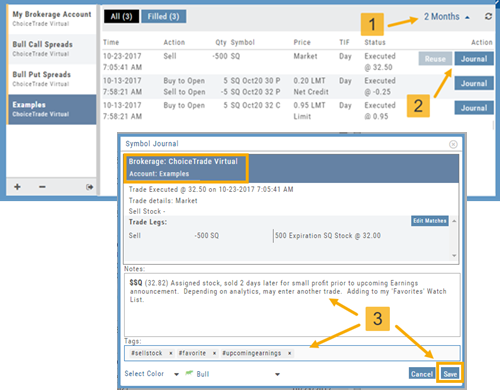Open the Select Color dropdown
The height and width of the screenshot is (392, 500).
(x=152, y=374)
